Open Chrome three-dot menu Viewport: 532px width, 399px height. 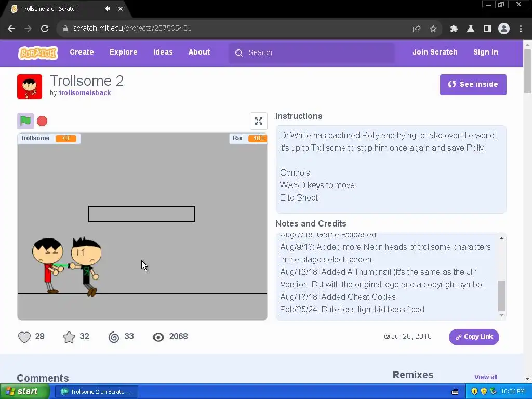[x=521, y=29]
